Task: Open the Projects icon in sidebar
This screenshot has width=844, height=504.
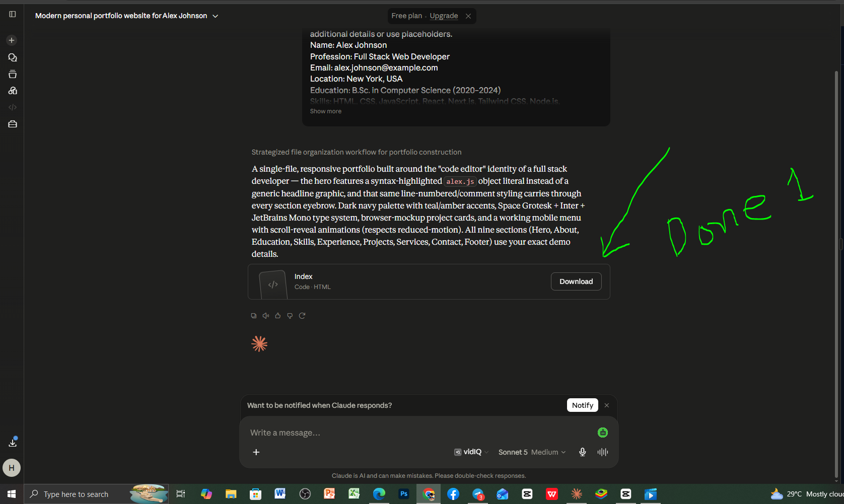Action: 13,75
